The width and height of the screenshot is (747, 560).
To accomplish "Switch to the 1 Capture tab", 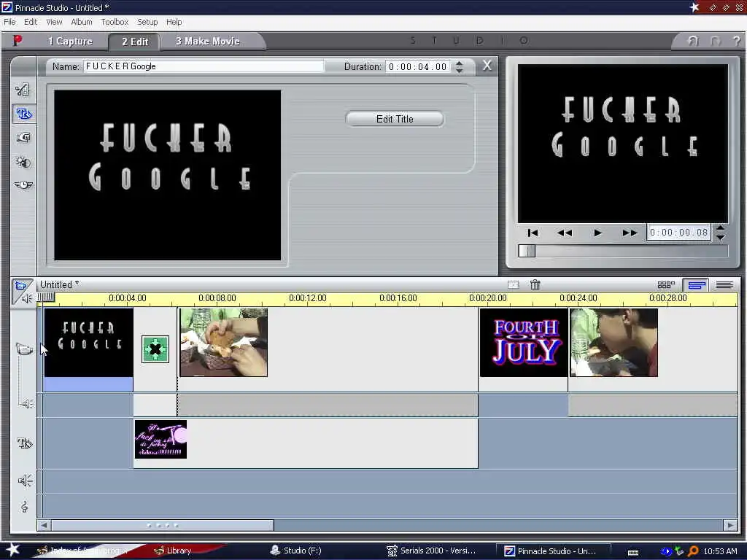I will click(70, 42).
